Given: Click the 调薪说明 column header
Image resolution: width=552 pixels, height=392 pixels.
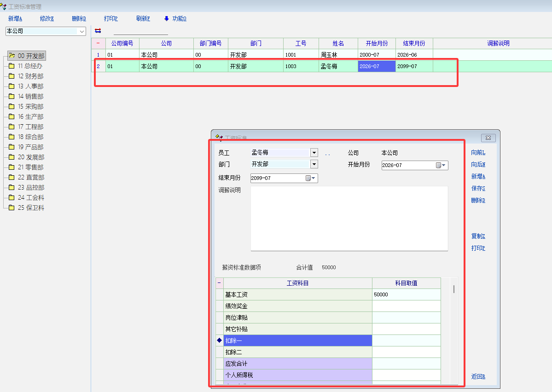Looking at the screenshot, I should point(498,43).
